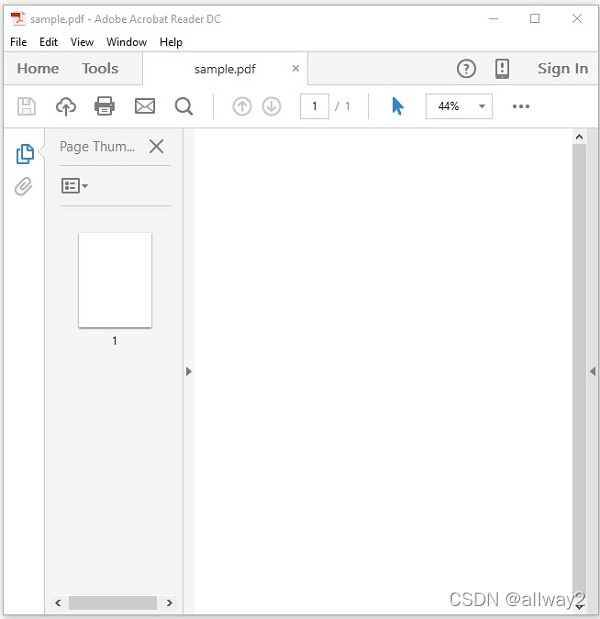Image resolution: width=600 pixels, height=619 pixels.
Task: Open the Attachments paperclip panel
Action: 23,186
